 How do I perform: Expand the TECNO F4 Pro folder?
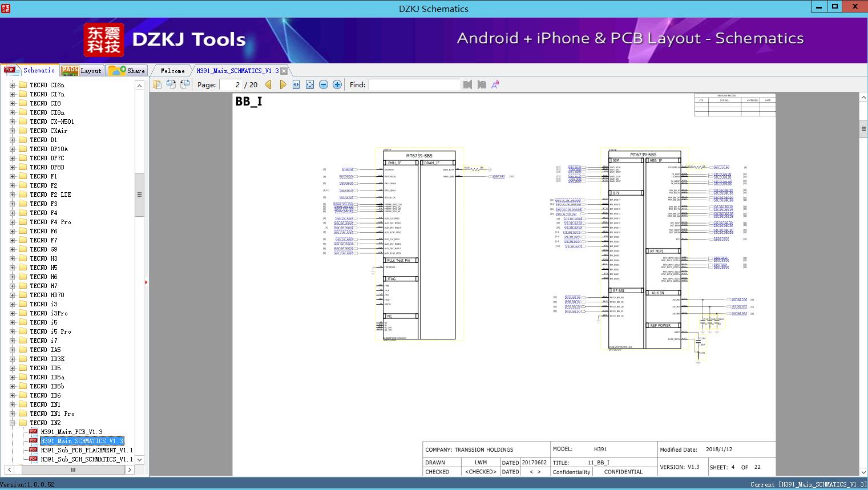click(12, 222)
